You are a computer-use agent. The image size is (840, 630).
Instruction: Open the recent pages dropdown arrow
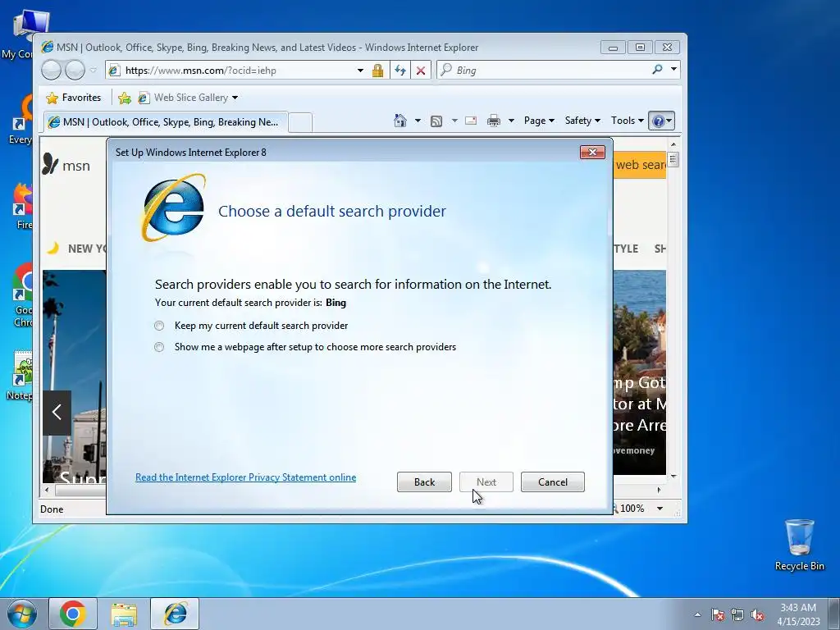pos(94,71)
